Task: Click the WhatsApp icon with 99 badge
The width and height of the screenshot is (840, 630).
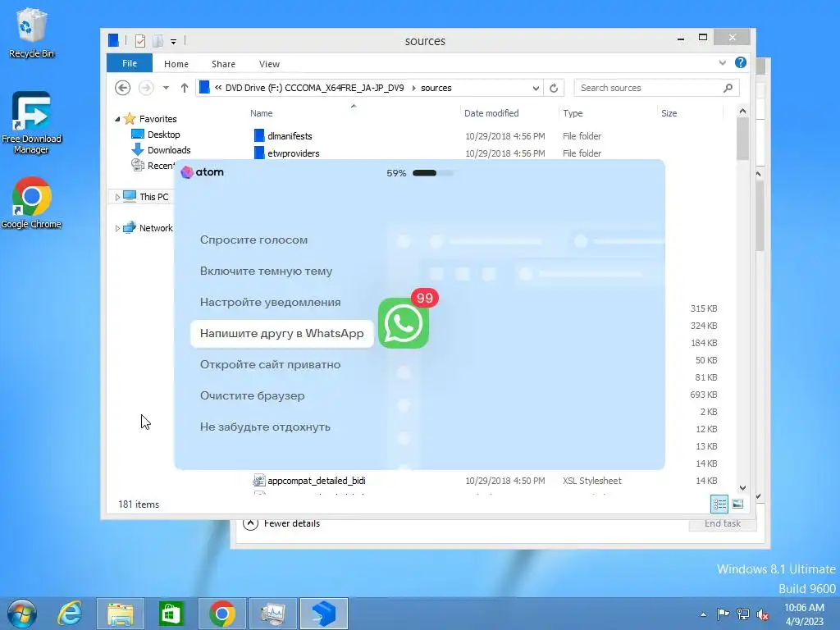Action: (x=404, y=323)
